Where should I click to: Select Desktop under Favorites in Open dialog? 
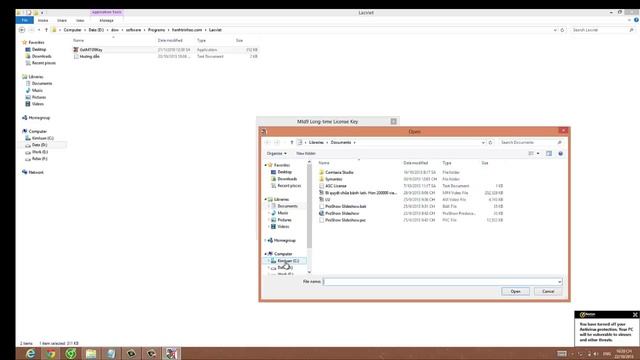pos(284,172)
